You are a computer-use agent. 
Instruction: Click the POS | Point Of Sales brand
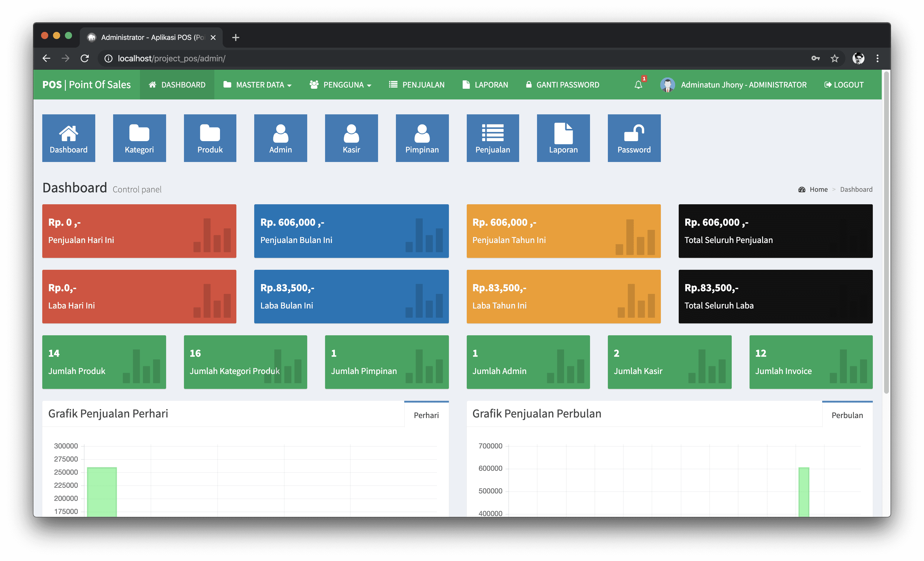[87, 85]
